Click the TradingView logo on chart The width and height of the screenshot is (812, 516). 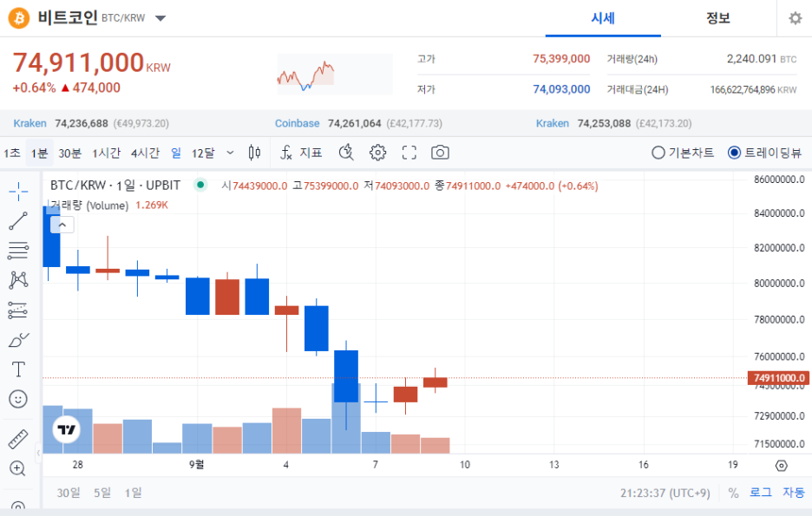[66, 429]
